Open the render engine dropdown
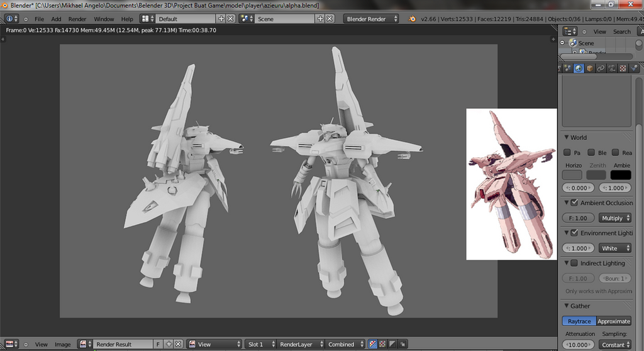This screenshot has width=644, height=351. 371,18
